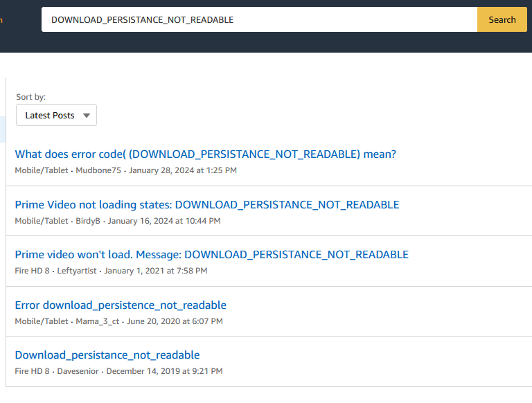Click the search input field
532x403 pixels.
click(259, 19)
